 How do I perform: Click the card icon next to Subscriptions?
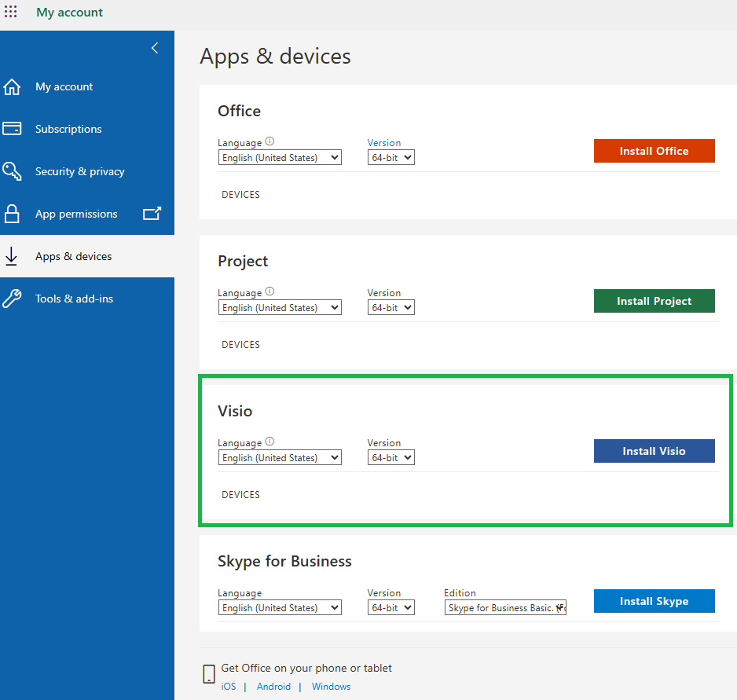point(12,128)
